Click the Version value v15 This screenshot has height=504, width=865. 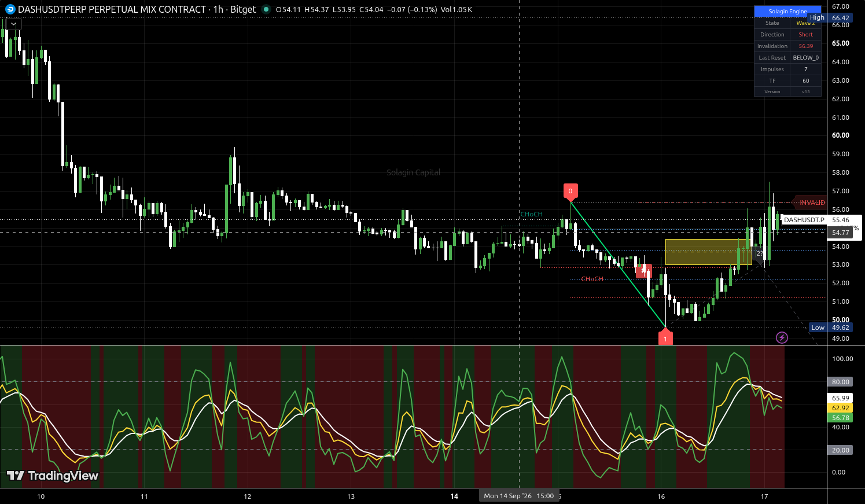coord(805,92)
